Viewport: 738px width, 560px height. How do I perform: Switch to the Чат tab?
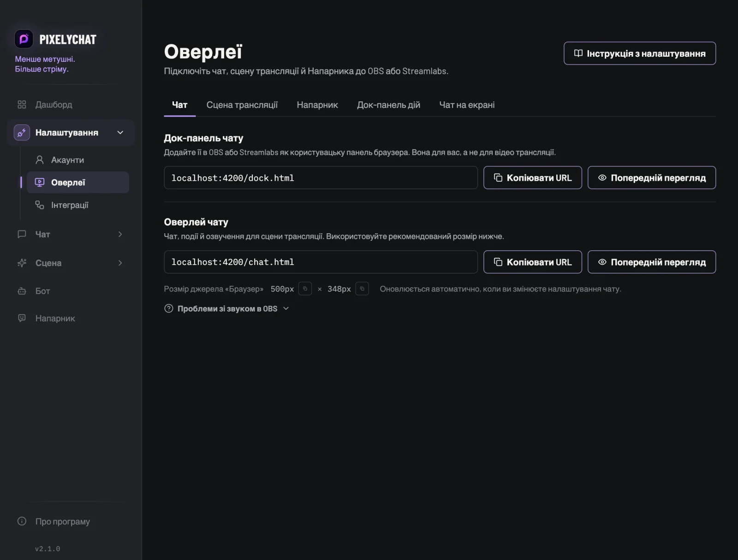click(x=180, y=105)
